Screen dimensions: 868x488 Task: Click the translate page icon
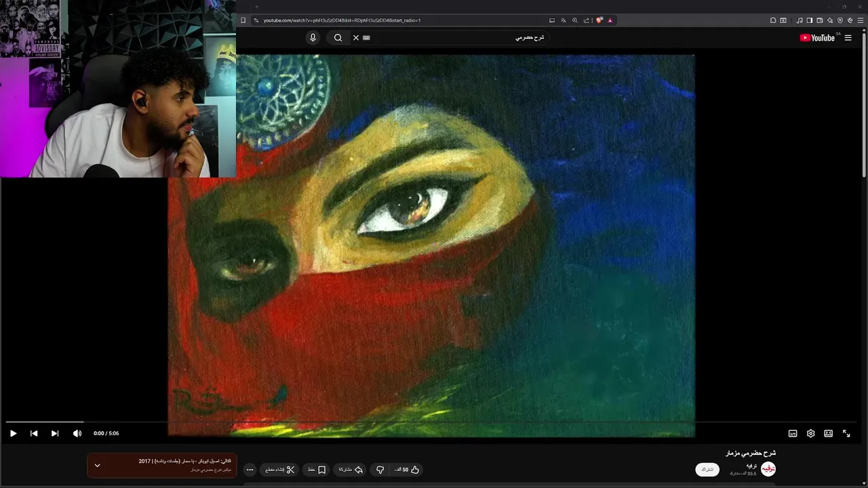click(x=564, y=20)
